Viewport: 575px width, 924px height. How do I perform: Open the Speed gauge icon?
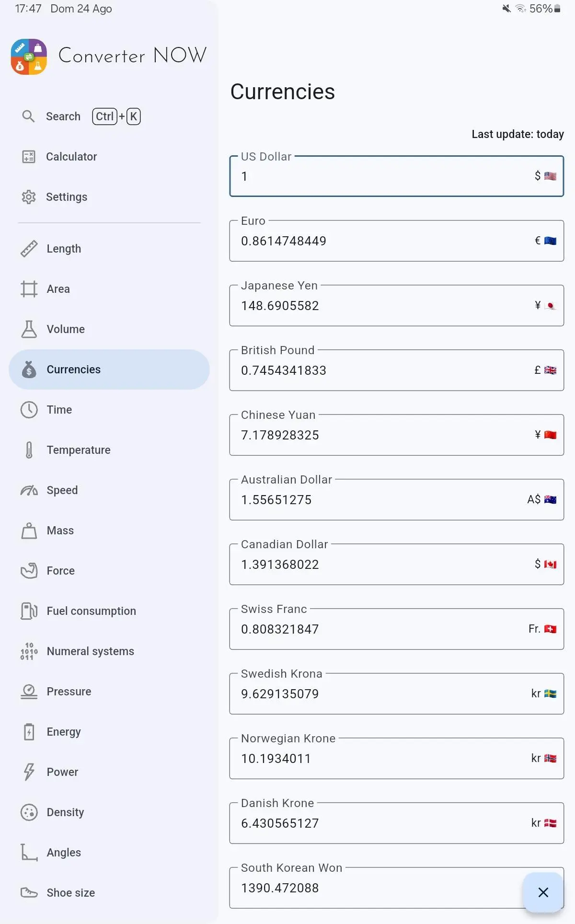coord(29,490)
